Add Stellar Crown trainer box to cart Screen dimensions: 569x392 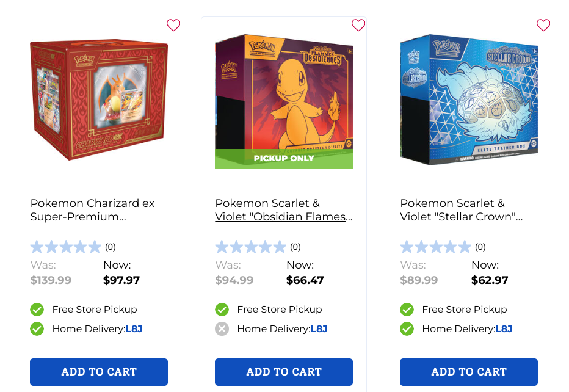(469, 372)
